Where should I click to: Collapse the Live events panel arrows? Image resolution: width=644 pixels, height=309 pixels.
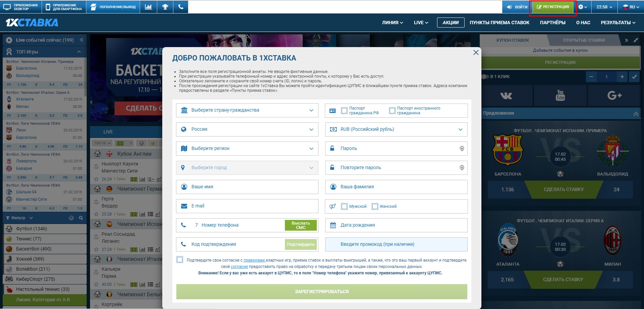[81, 40]
